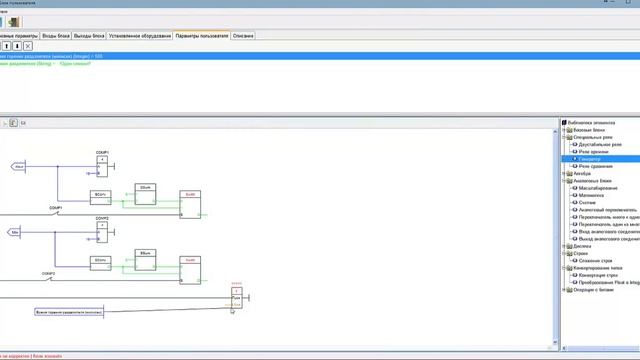
Task: Select the Реле сравнения element
Action: 596,166
